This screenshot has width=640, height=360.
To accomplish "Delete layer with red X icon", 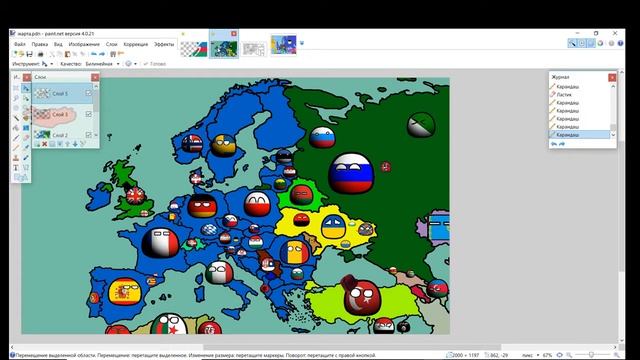I will [x=45, y=144].
